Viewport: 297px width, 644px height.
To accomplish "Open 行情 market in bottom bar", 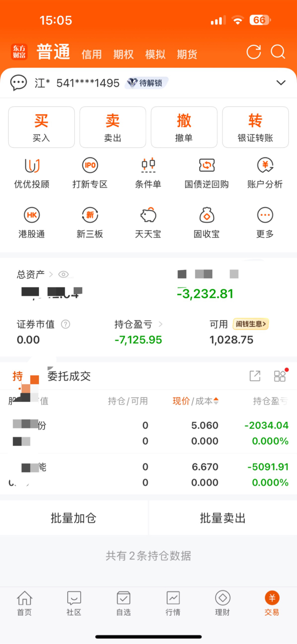I will [x=173, y=603].
